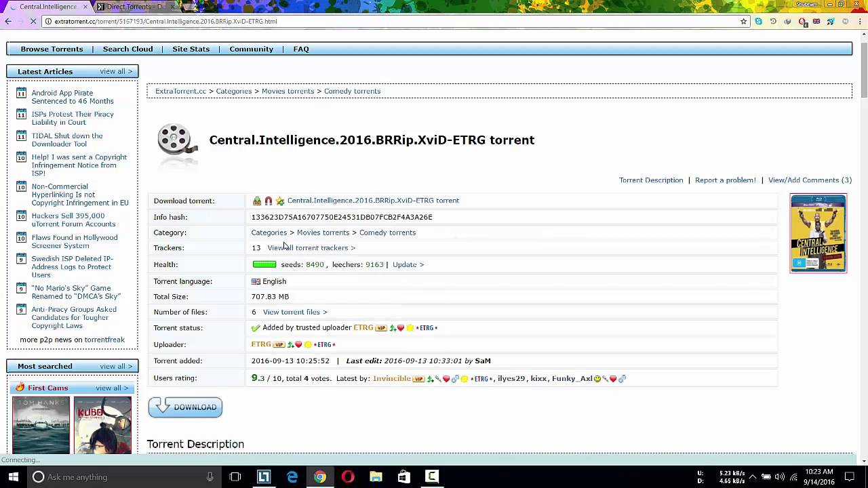Open Search Cloud menu item
Screen dimensions: 868x488
pyautogui.click(x=127, y=49)
